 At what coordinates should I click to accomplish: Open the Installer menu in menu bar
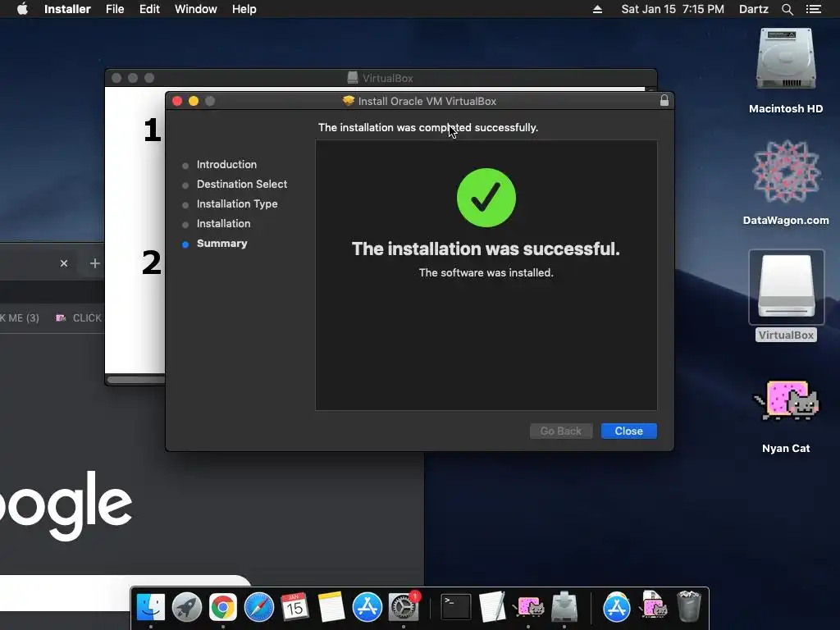(x=67, y=9)
